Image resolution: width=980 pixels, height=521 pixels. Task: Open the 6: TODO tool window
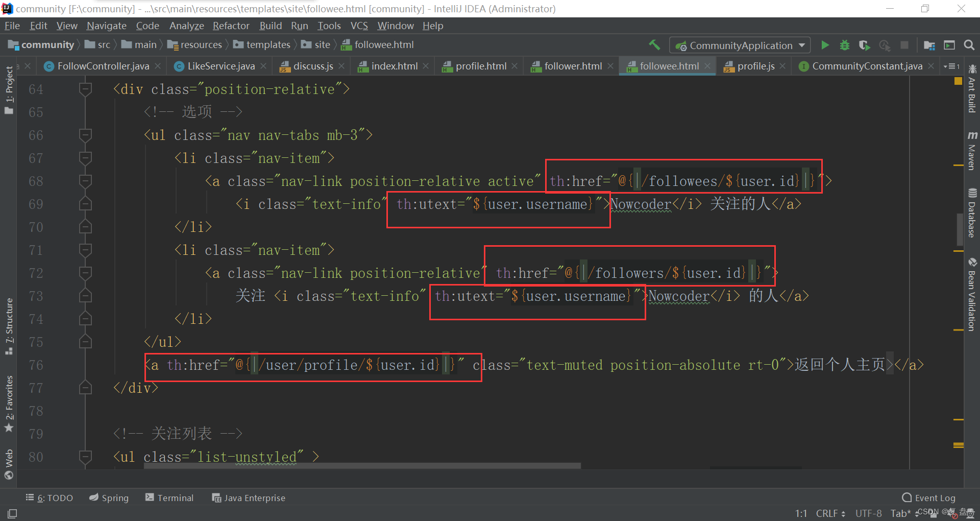pos(50,498)
